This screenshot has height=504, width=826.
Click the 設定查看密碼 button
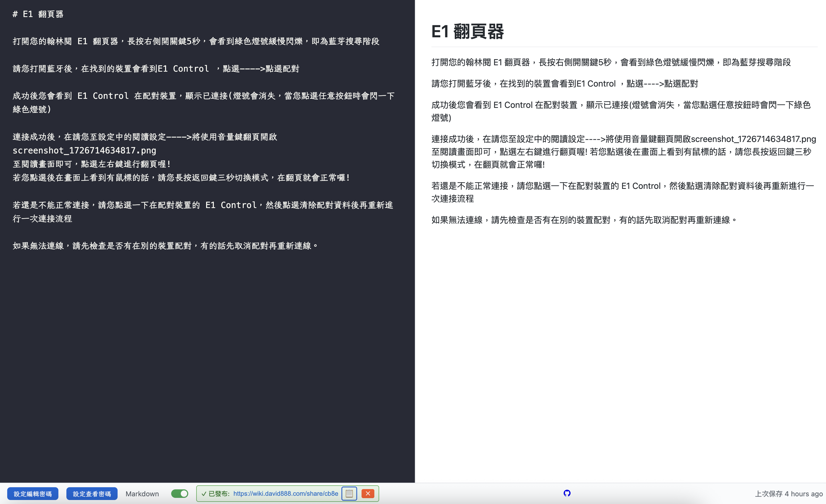(92, 494)
